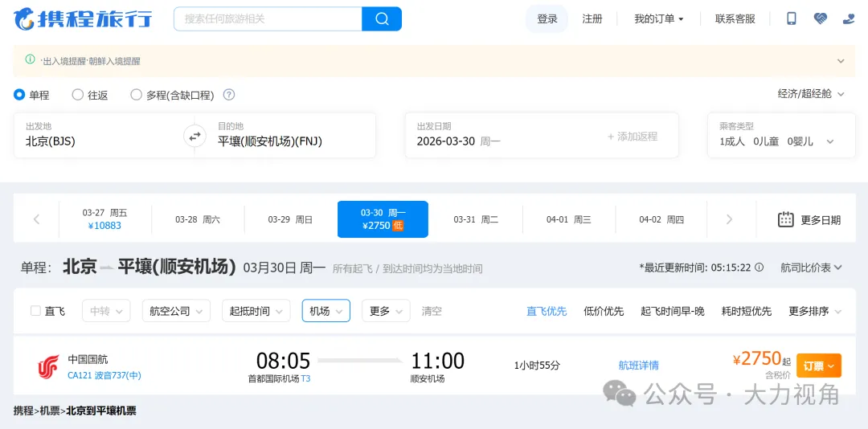Click the top search input field
The height and width of the screenshot is (429, 868).
click(268, 18)
